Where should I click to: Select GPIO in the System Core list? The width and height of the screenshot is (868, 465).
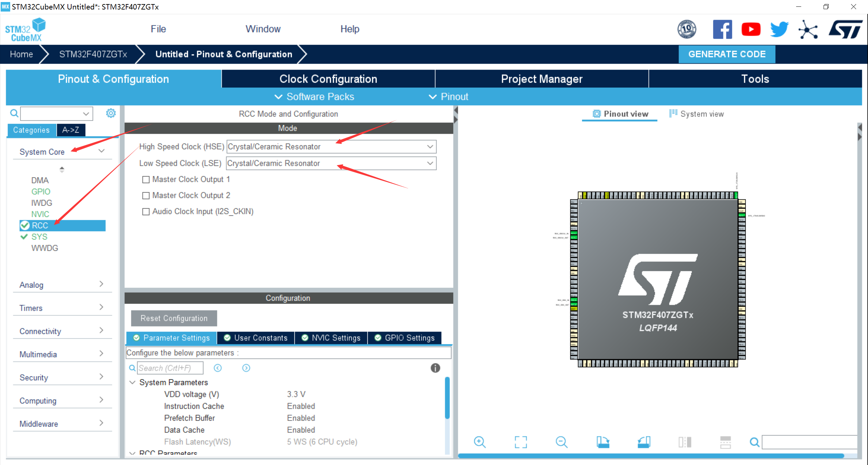(41, 191)
